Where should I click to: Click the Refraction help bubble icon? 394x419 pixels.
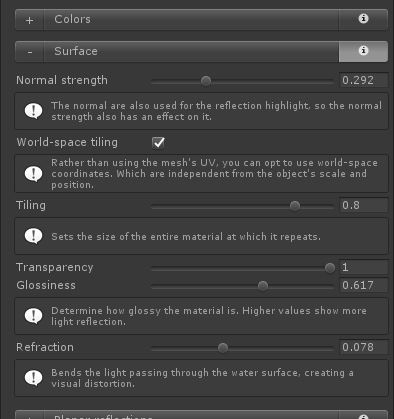[33, 378]
